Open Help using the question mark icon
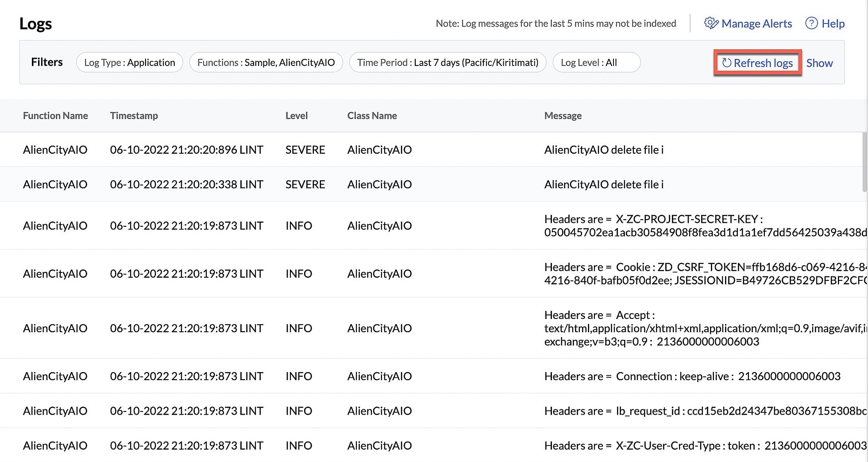 click(x=812, y=23)
